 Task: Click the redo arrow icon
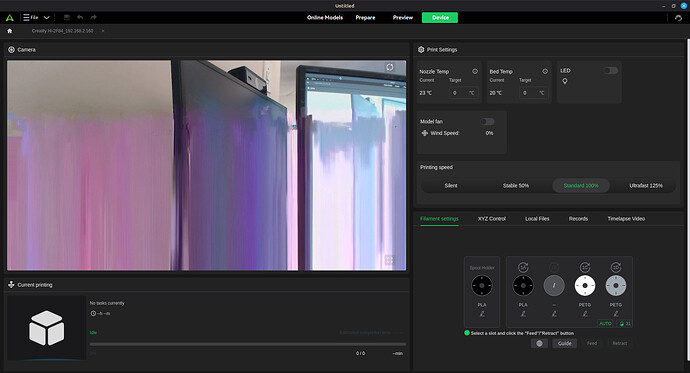tap(93, 18)
